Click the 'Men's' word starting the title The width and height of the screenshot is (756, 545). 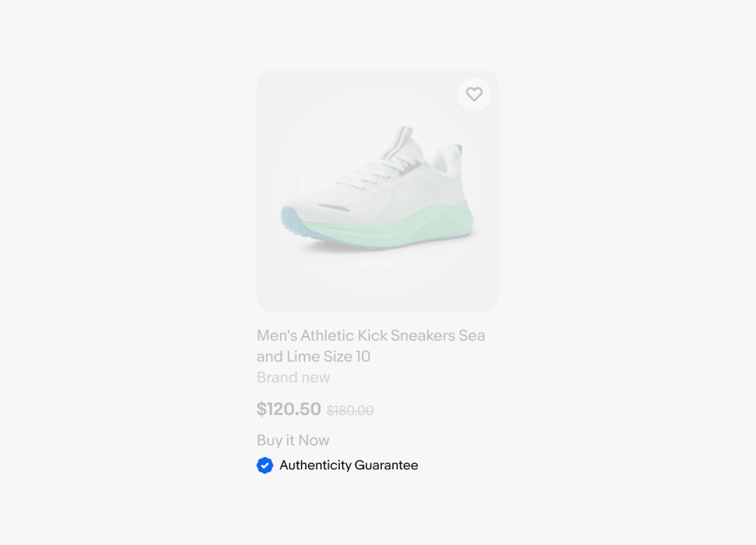(277, 336)
